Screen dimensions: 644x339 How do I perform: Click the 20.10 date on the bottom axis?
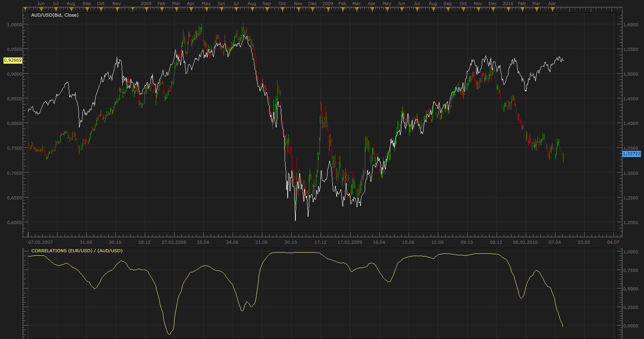click(x=291, y=242)
